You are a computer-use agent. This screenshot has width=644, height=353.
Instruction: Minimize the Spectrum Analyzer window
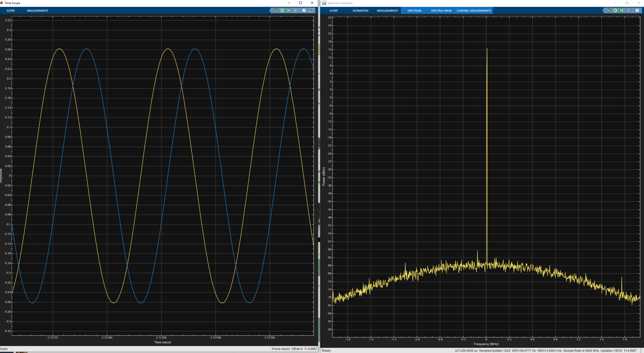point(615,3)
